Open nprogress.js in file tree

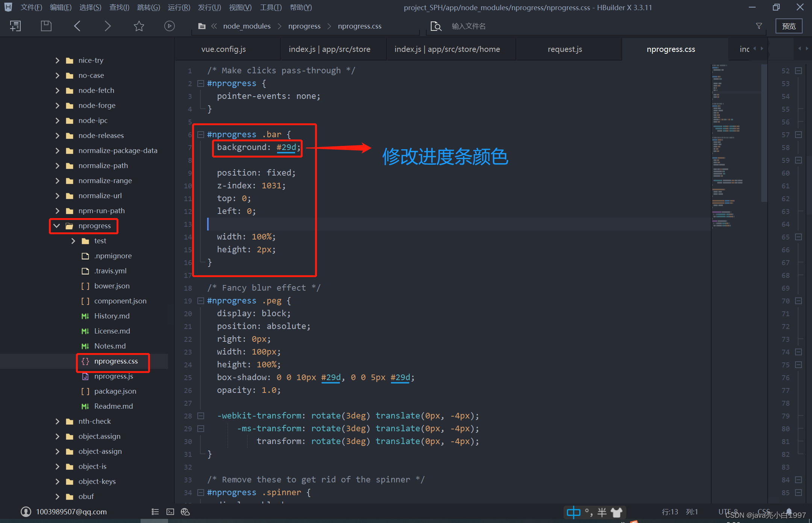point(114,376)
